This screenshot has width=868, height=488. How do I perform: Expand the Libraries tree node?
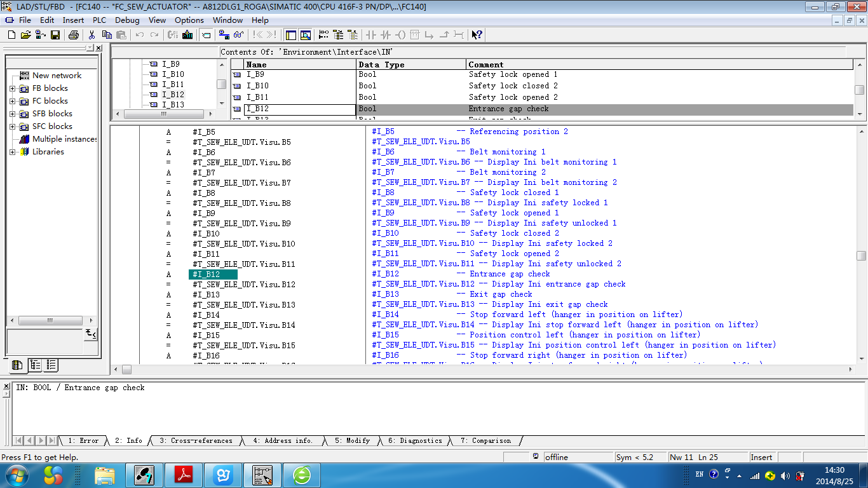click(13, 152)
